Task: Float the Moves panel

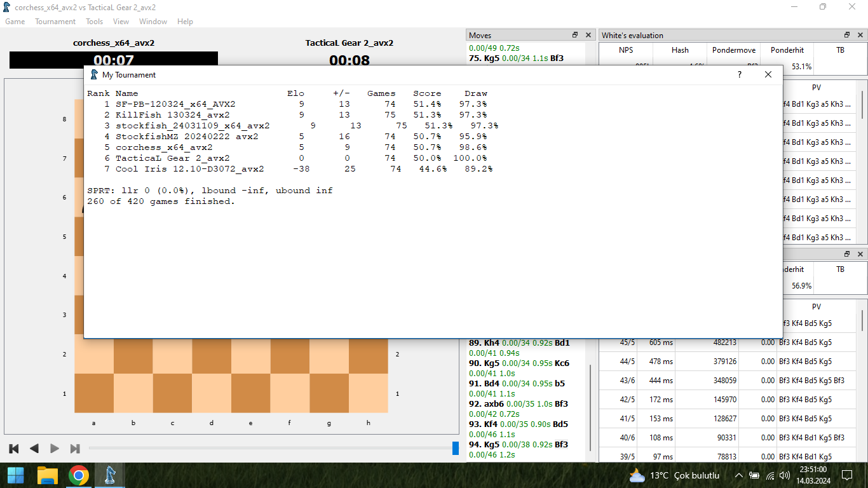Action: point(575,35)
